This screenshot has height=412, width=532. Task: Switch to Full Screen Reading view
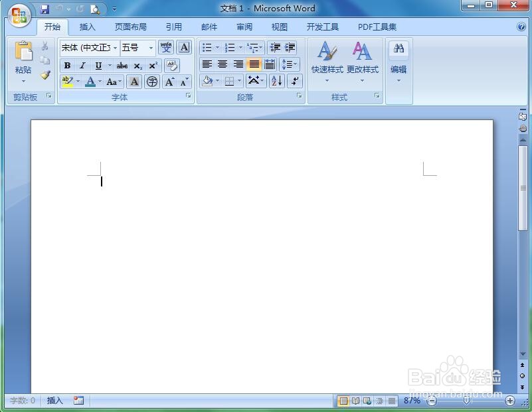[355, 401]
